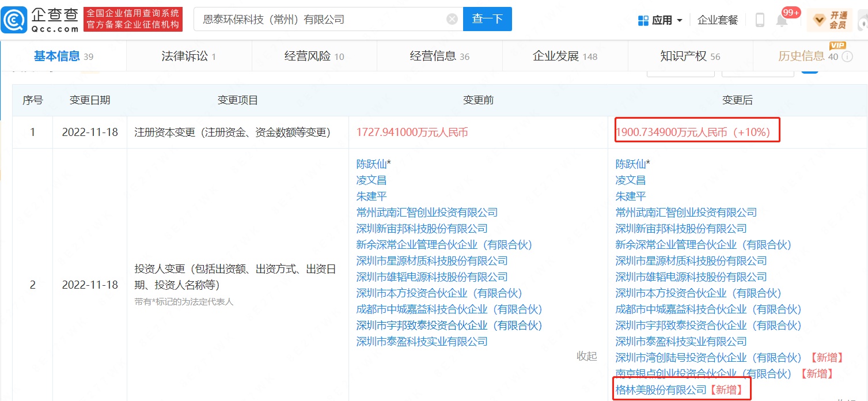Collapse the investor list via 收起
The image size is (868, 401).
pyautogui.click(x=587, y=356)
